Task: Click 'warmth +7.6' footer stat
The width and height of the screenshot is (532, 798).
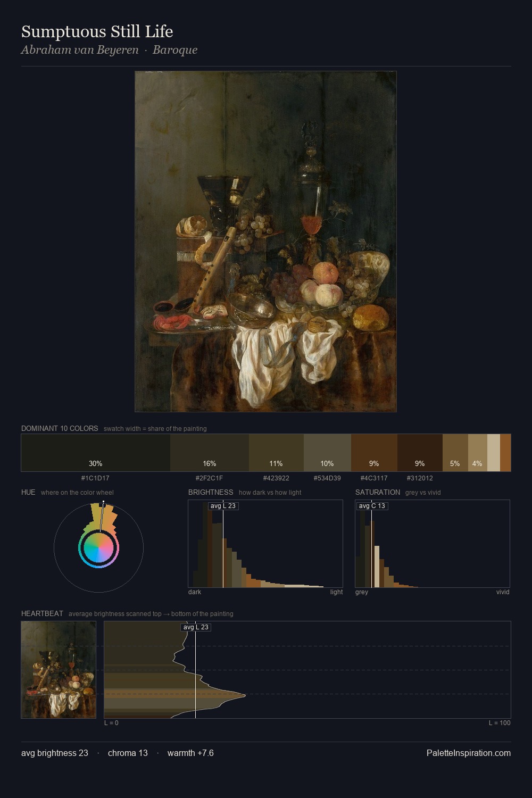Action: pyautogui.click(x=190, y=753)
